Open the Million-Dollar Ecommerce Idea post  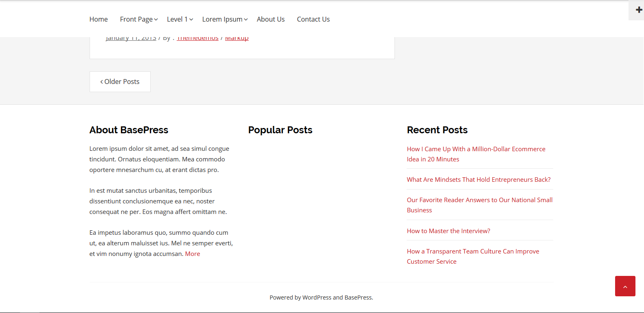point(475,149)
